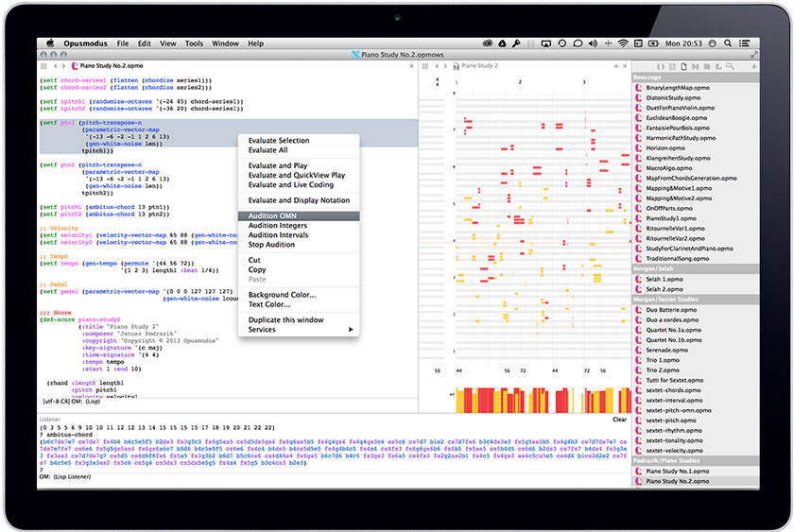Go back in the code editor pane

55,66
